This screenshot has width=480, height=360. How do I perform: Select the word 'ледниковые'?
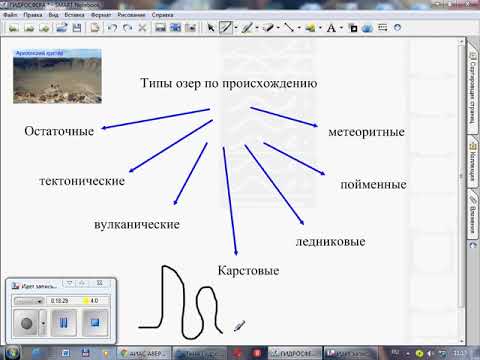(x=330, y=242)
